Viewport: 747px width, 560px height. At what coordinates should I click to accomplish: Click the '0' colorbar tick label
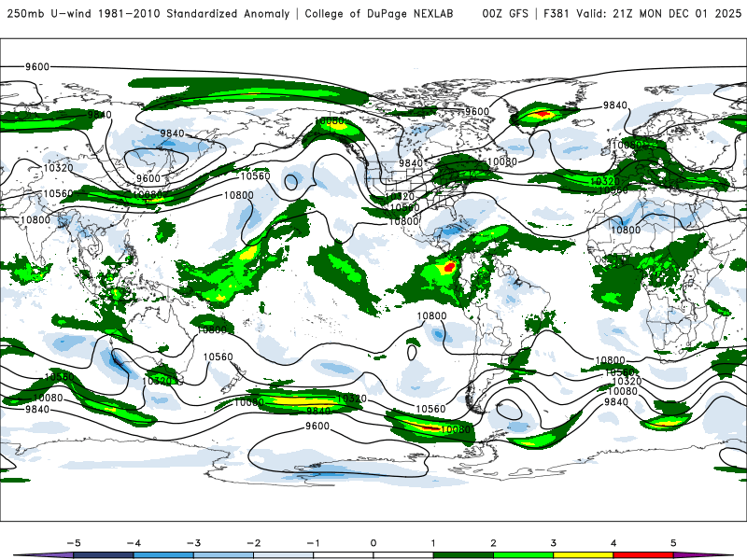click(x=373, y=543)
